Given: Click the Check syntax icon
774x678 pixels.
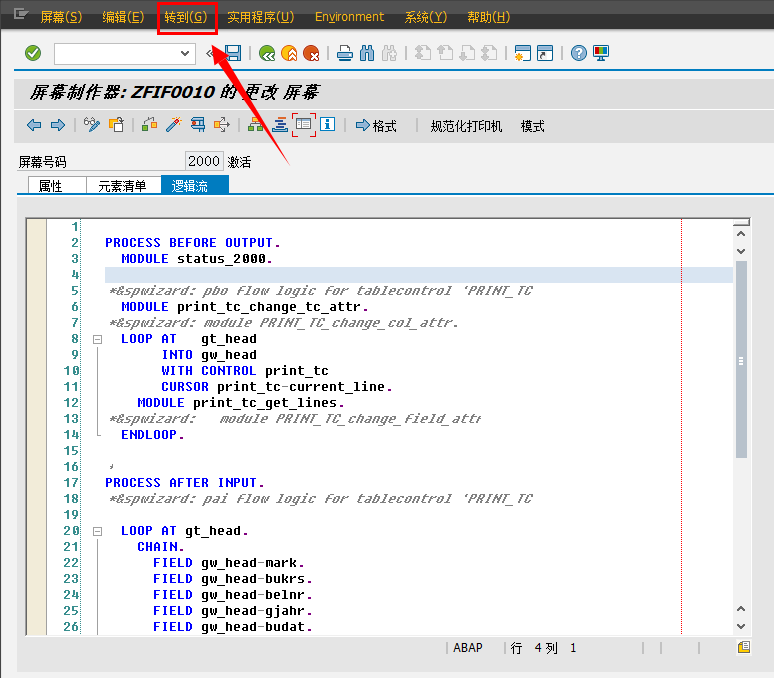Looking at the screenshot, I should pyautogui.click(x=150, y=124).
